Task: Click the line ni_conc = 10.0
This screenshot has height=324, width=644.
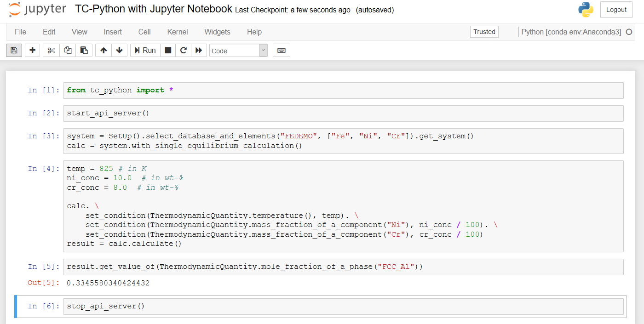Action: 125,178
